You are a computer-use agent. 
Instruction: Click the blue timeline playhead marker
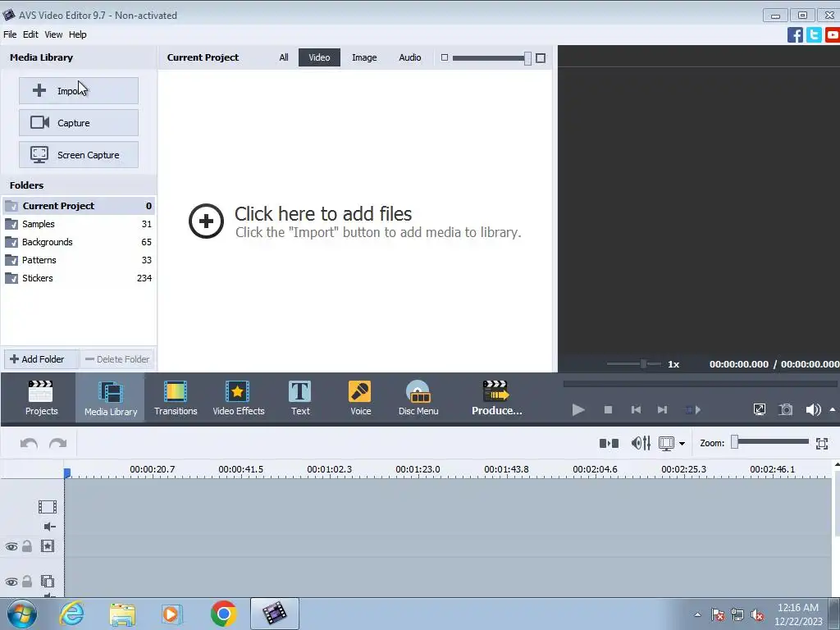point(67,472)
